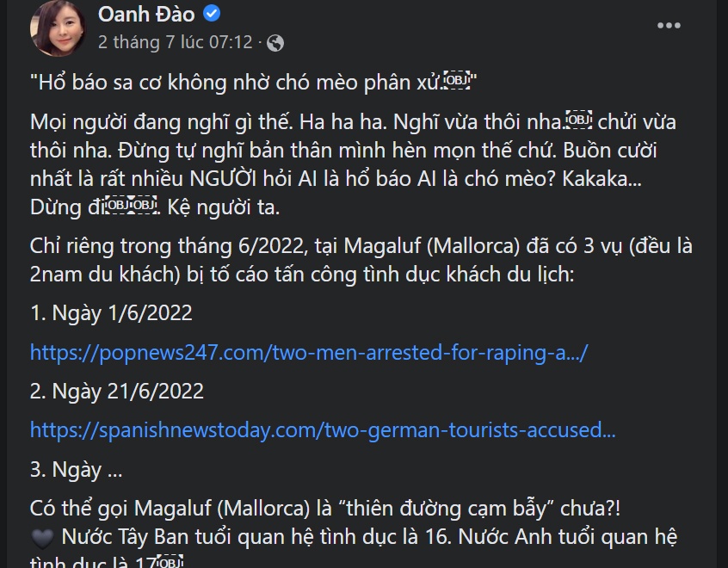Toggle post visibility through the globe privacy control
The width and height of the screenshot is (728, 568).
tap(275, 40)
